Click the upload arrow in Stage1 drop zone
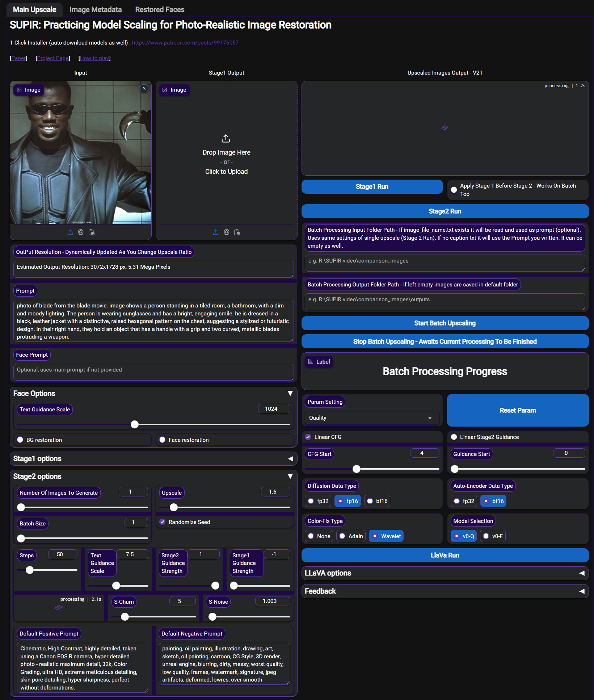The height and width of the screenshot is (700, 594). point(226,138)
